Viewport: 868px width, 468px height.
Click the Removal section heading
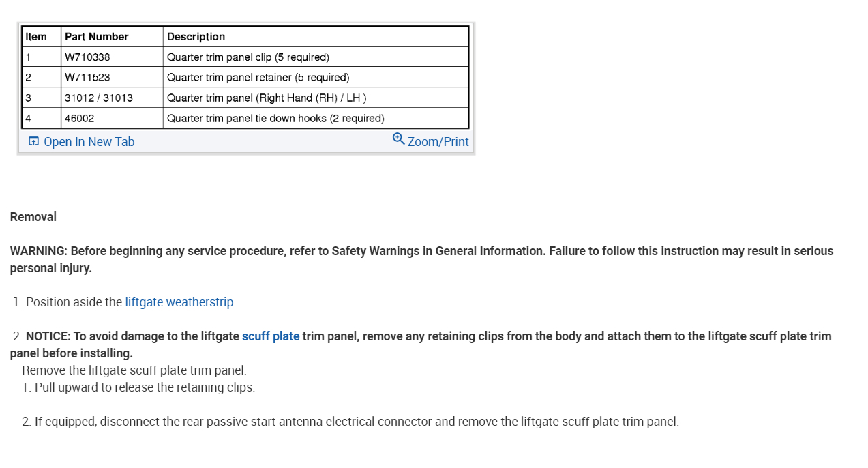33,217
